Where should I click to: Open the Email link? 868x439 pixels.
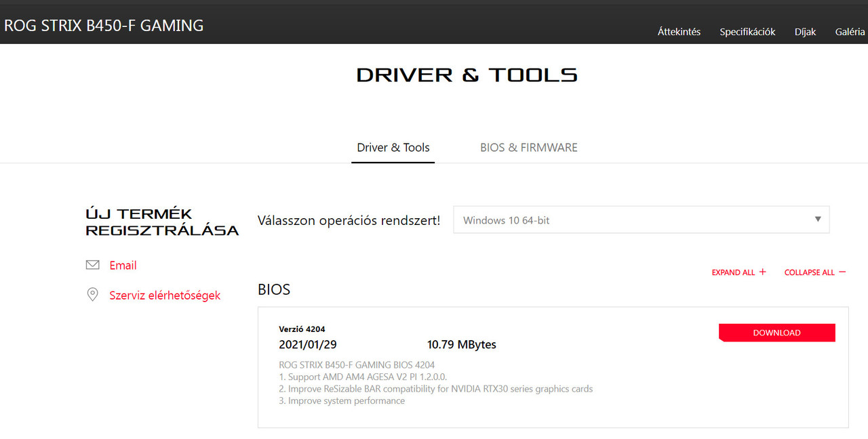123,266
